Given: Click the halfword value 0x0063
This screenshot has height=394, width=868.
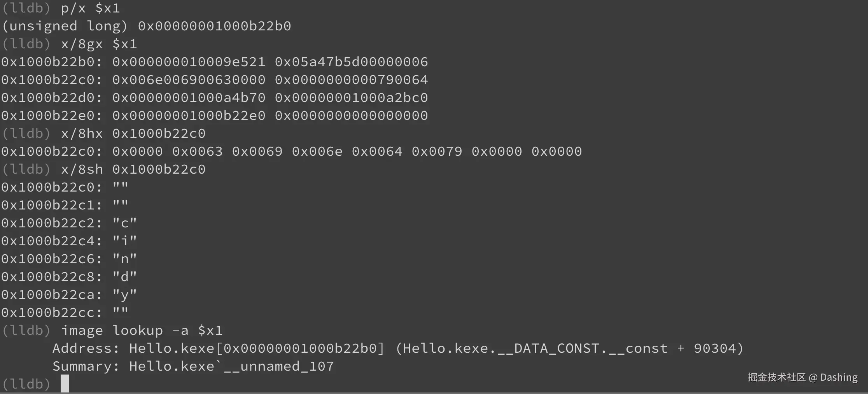Looking at the screenshot, I should pos(198,151).
